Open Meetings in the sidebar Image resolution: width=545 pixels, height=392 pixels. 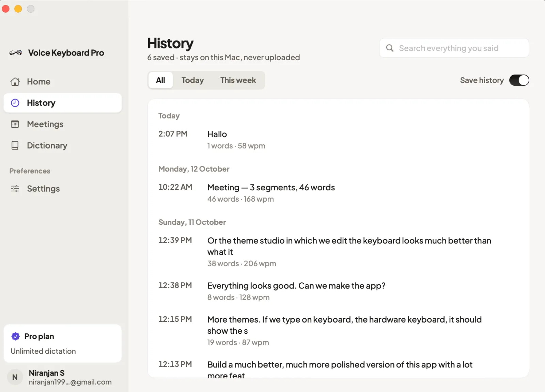click(63, 124)
